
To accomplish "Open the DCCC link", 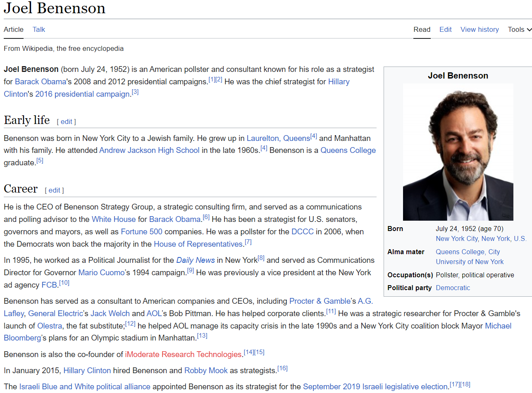I will coord(303,231).
